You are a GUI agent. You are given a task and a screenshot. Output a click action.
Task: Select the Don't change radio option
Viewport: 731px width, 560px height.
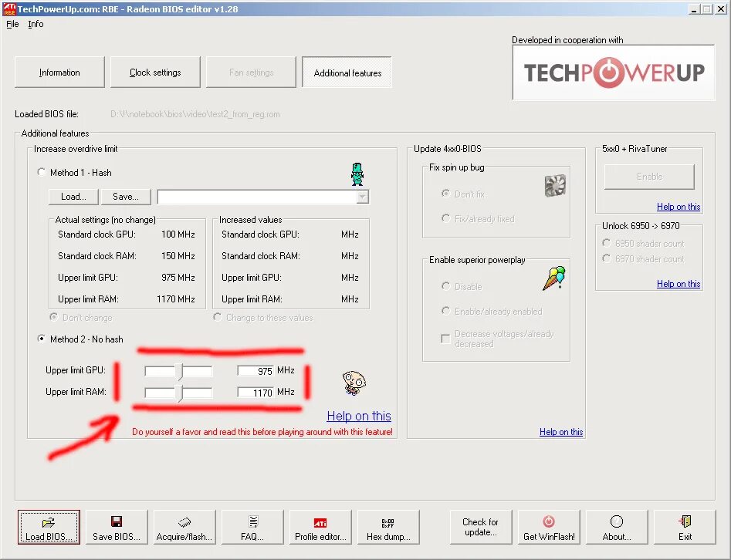pyautogui.click(x=54, y=317)
